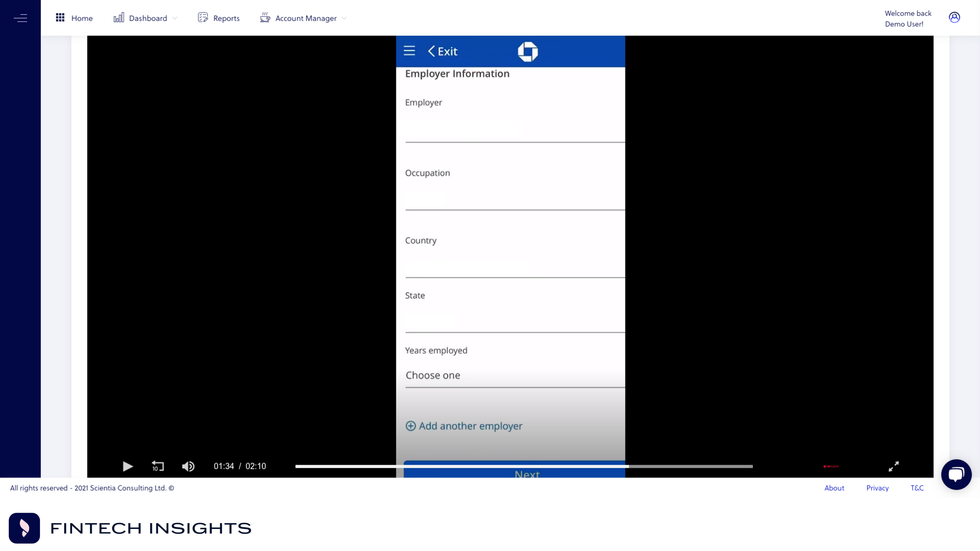The image size is (980, 551).
Task: Click the Exit button
Action: coord(442,51)
